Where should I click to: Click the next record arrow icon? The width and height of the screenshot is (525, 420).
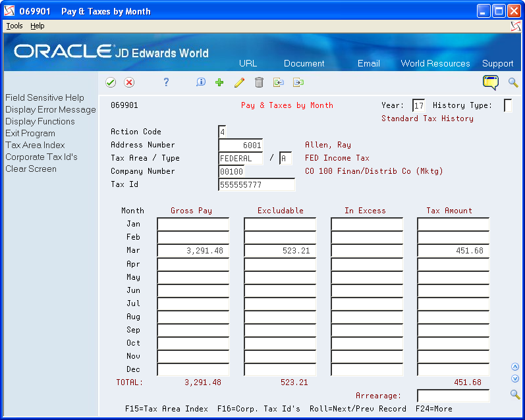click(x=298, y=82)
